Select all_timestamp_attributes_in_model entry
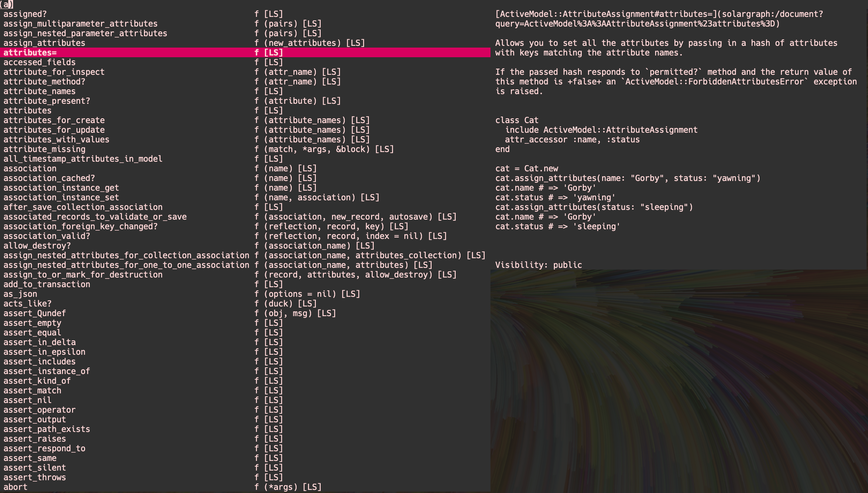This screenshot has width=868, height=493. (83, 159)
